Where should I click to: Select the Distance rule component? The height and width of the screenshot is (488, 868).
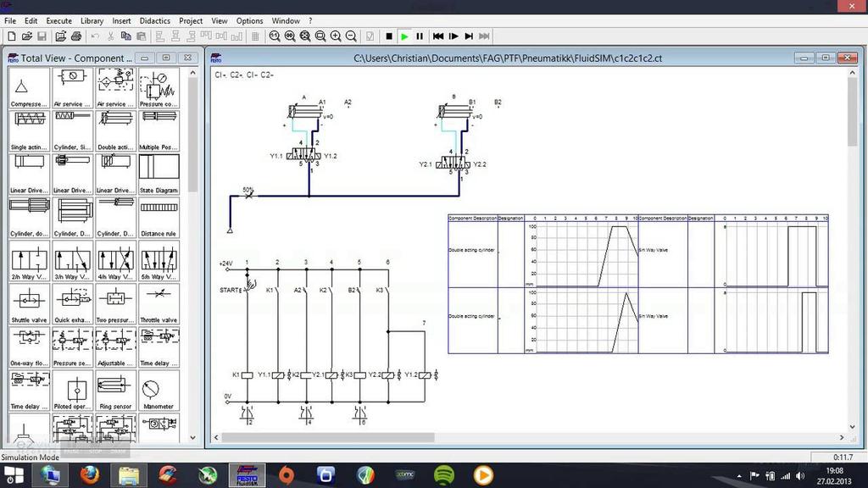click(x=159, y=218)
